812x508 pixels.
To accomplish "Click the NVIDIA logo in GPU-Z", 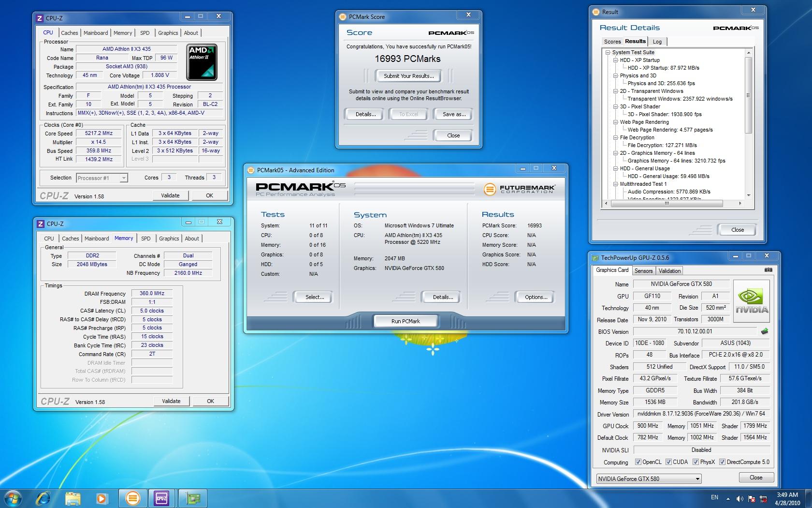I will click(x=752, y=300).
